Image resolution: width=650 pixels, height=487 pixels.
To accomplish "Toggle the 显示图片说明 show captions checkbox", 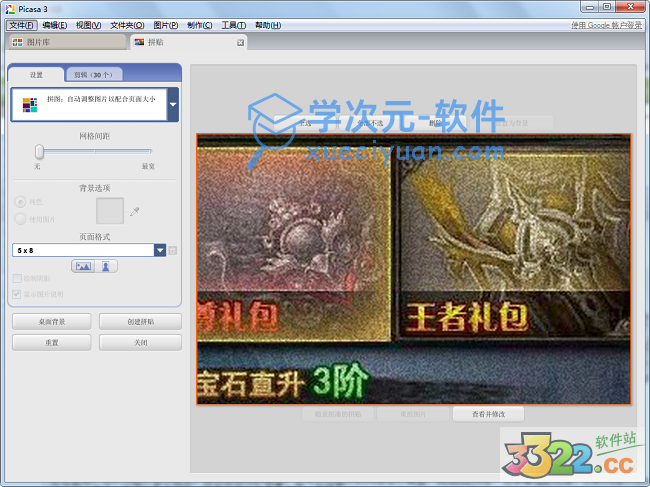I will (17, 294).
